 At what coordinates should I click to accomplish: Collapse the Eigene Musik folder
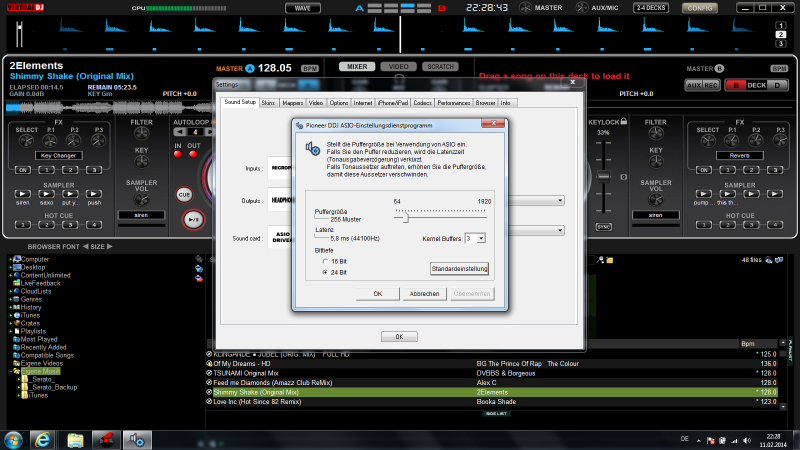11,371
